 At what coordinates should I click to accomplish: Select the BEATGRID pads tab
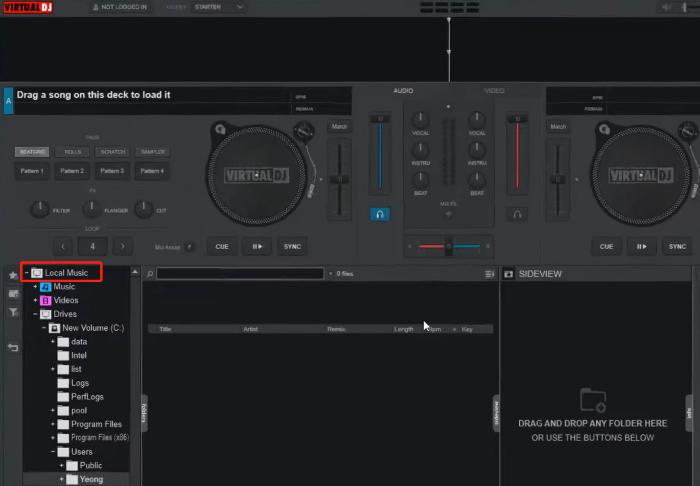(32, 152)
